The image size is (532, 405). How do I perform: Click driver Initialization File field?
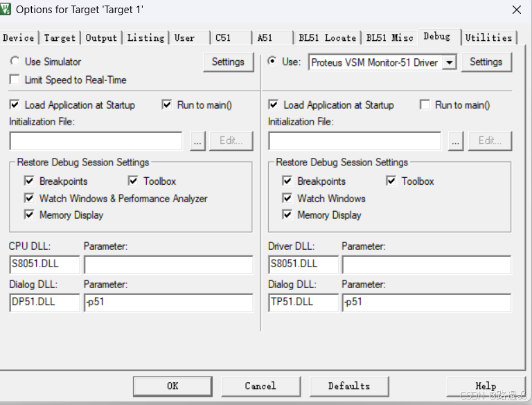click(355, 141)
